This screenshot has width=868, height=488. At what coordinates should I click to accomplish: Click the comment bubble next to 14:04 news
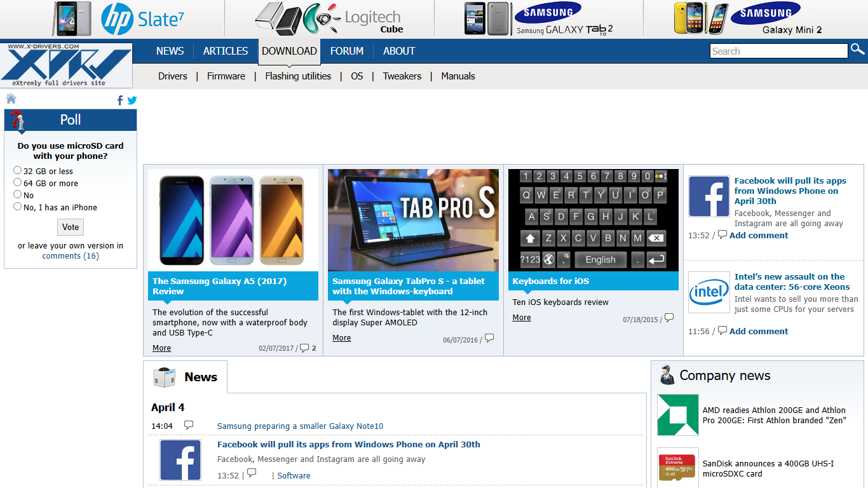pos(189,425)
